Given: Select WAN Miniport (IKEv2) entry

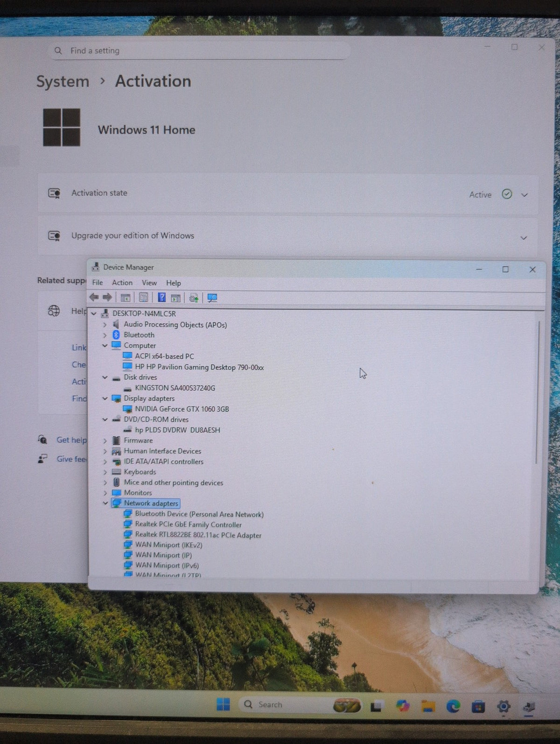Looking at the screenshot, I should (168, 545).
